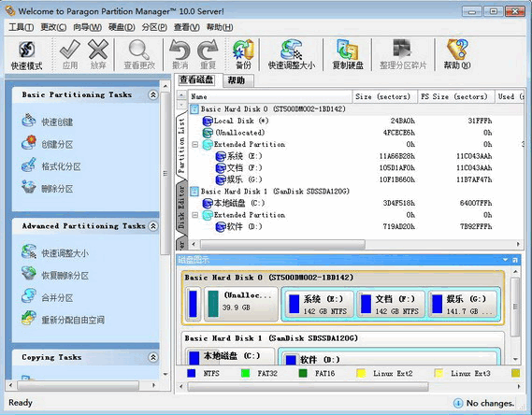Click the NTFS blue legend swatch
This screenshot has height=415, width=532.
tap(191, 373)
